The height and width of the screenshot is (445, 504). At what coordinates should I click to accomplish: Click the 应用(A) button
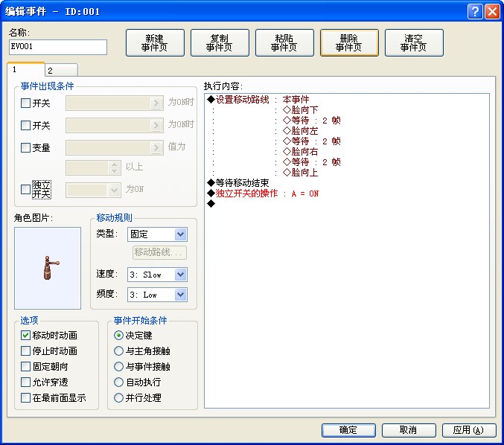click(469, 430)
